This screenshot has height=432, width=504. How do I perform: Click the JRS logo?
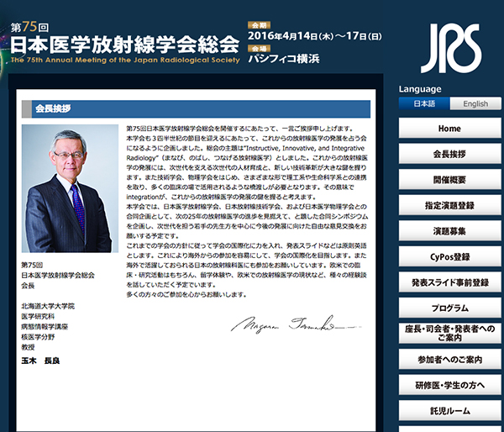451,48
